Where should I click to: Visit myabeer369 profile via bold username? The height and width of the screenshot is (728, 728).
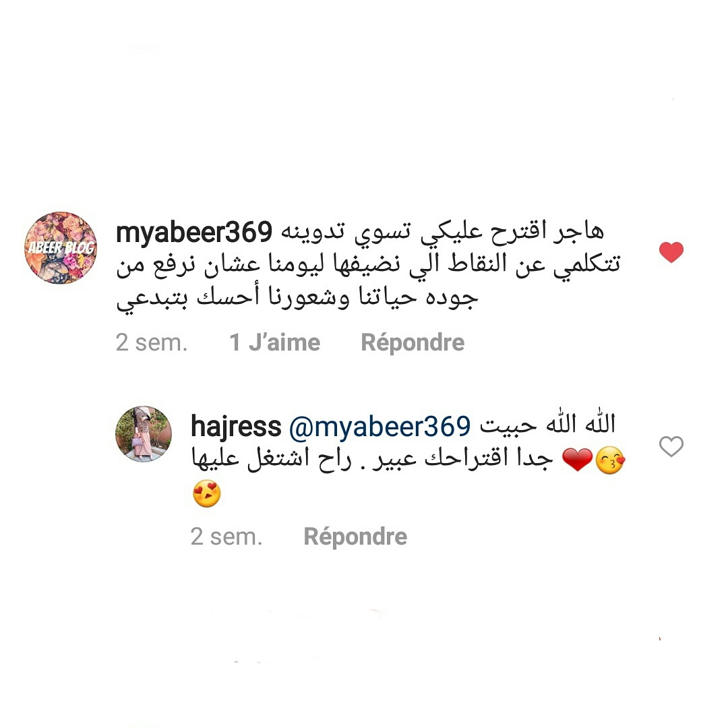[x=194, y=233]
